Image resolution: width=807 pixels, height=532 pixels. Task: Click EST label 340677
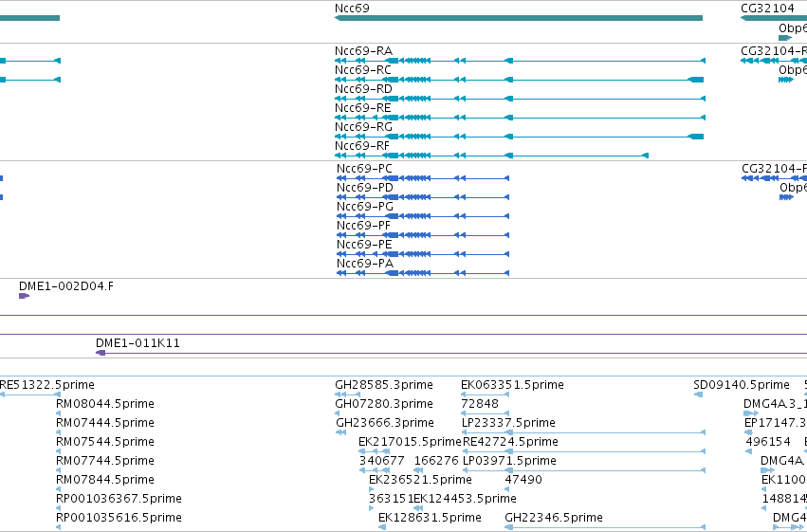point(382,462)
